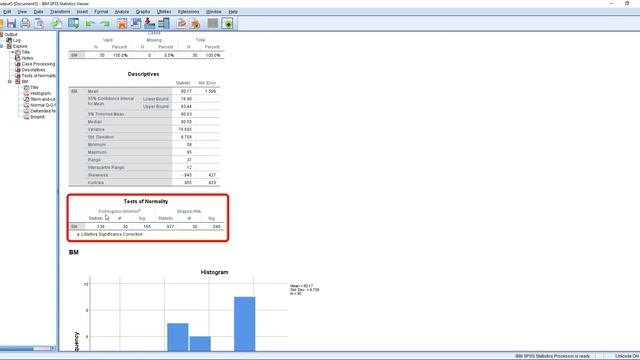640x360 pixels.
Task: Click the Go to Case toolbar icon
Action: click(x=136, y=23)
